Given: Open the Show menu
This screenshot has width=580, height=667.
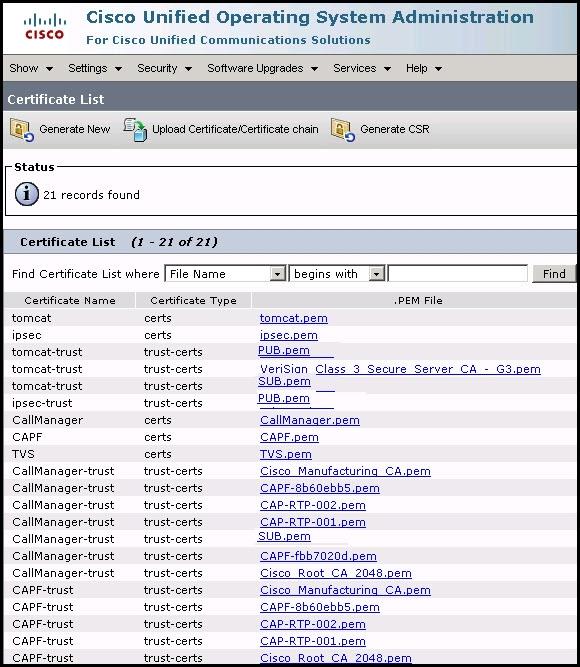Looking at the screenshot, I should [x=31, y=68].
